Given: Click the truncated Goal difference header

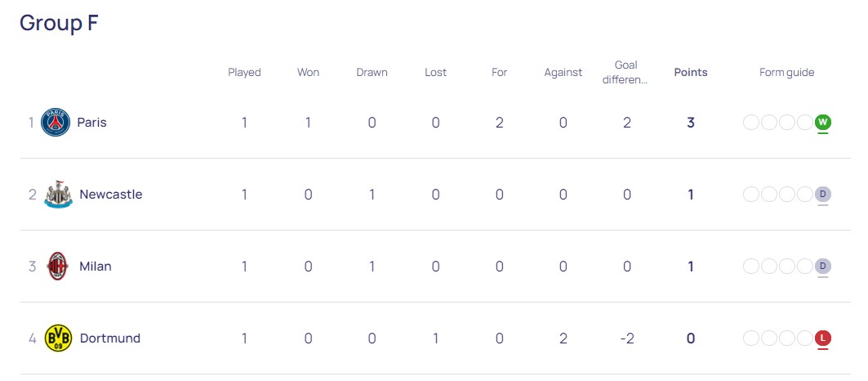Looking at the screenshot, I should click(x=626, y=73).
